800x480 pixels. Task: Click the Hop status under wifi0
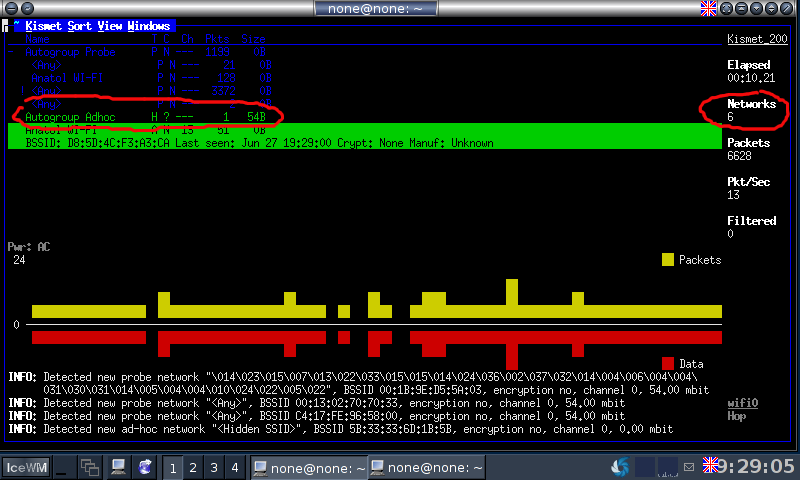[x=737, y=416]
